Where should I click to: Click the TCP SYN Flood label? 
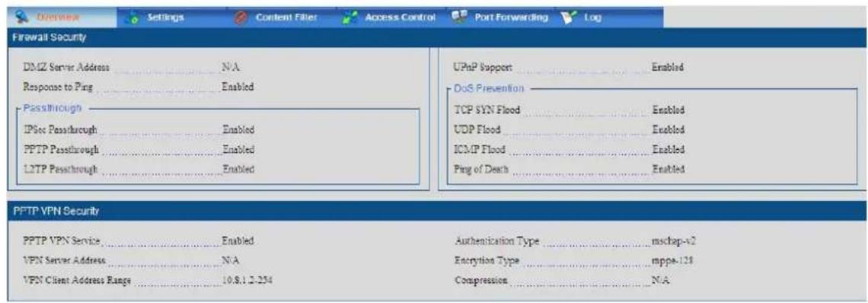coord(487,110)
